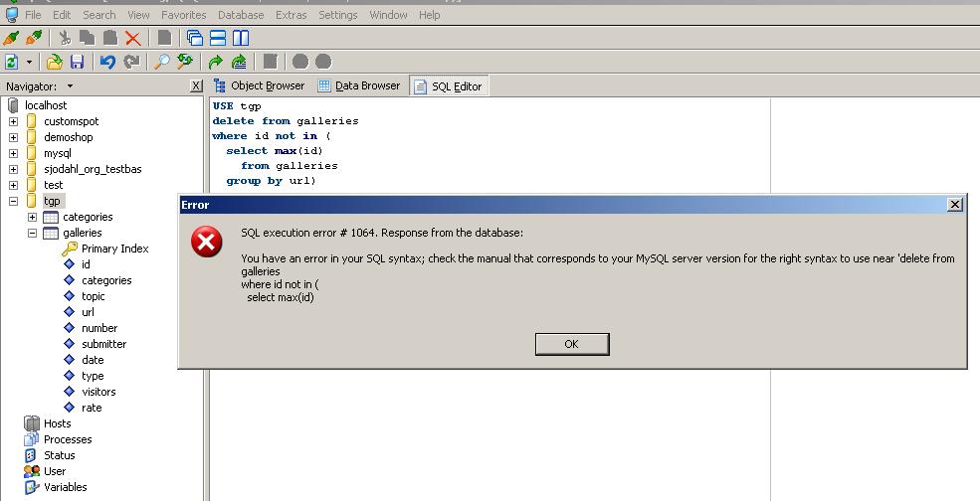Screen dimensions: 980x501
Task: Click the Processes icon in Navigator
Action: (x=31, y=439)
